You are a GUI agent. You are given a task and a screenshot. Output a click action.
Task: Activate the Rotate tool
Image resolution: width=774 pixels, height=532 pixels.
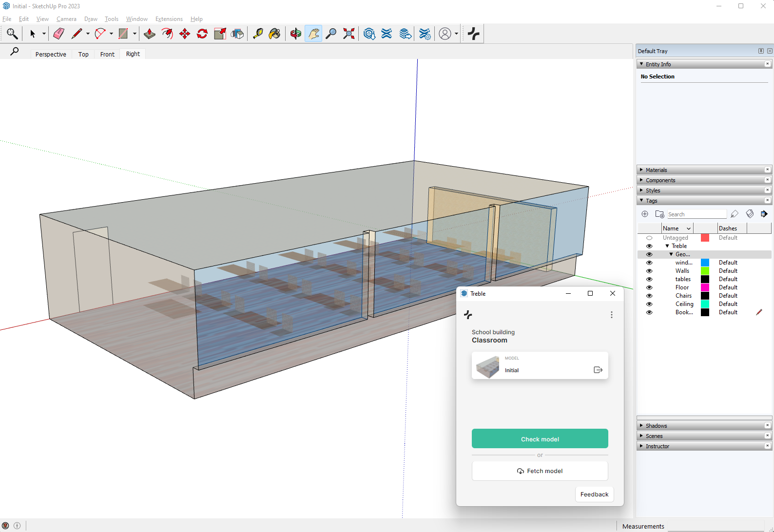[x=202, y=34]
